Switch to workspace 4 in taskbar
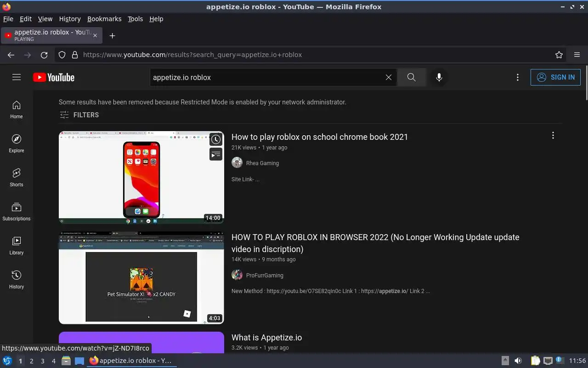The width and height of the screenshot is (588, 368). click(53, 361)
